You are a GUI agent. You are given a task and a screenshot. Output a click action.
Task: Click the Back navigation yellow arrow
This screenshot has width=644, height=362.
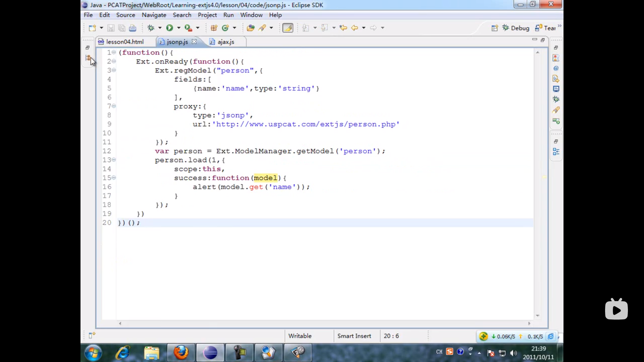355,28
